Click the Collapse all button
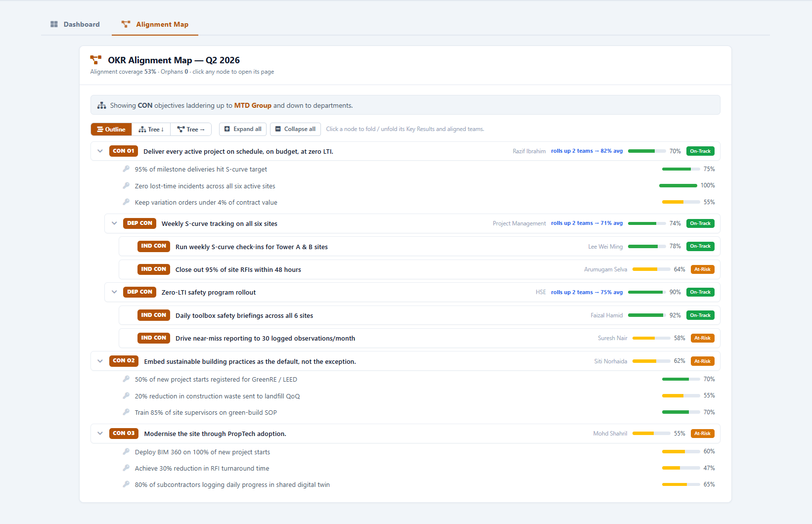This screenshot has width=812, height=524. coord(295,129)
